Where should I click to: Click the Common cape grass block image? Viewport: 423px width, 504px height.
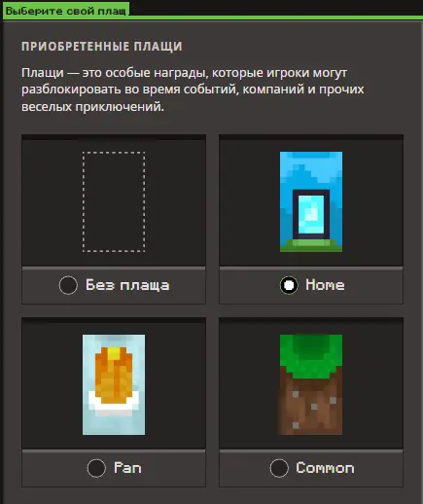click(311, 384)
